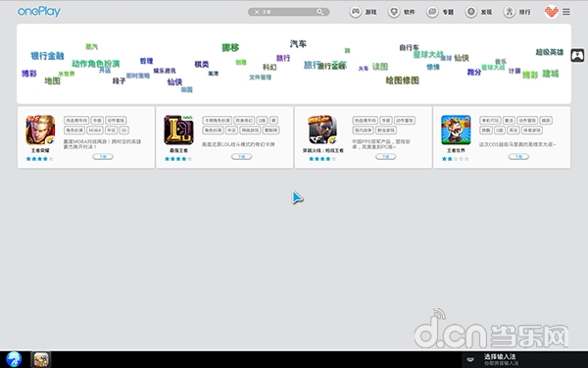Screen dimensions: 588x368
Task: Click the heart avatar icon
Action: (x=551, y=12)
